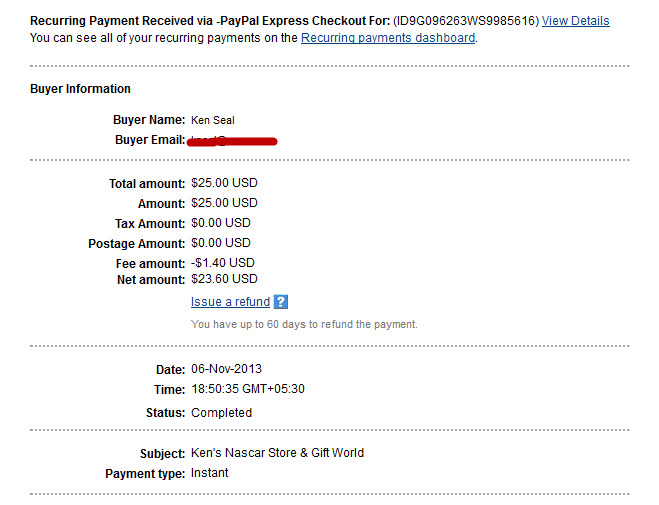659x505 pixels.
Task: Click the Total amount value $25.00 USD
Action: pos(224,183)
